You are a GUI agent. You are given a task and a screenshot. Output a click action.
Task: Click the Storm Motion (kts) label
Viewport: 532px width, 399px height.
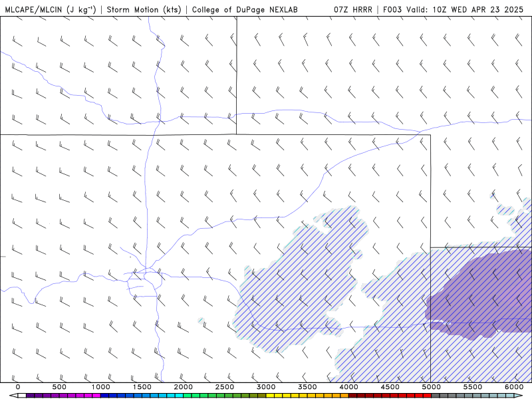[144, 9]
